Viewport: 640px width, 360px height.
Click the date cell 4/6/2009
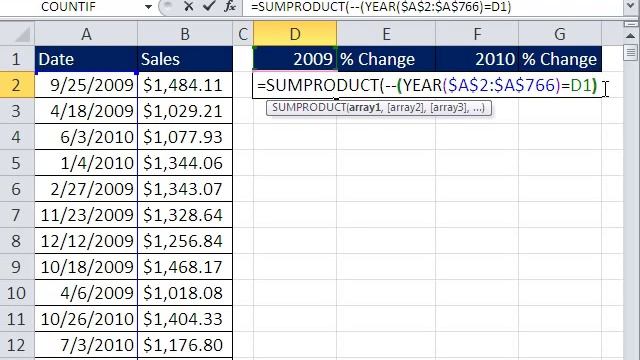coord(86,293)
